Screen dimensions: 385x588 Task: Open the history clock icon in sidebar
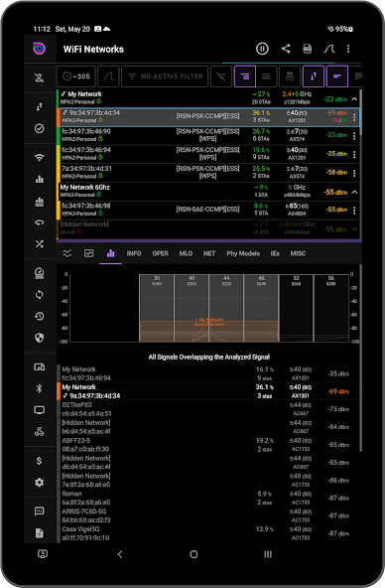pyautogui.click(x=40, y=317)
